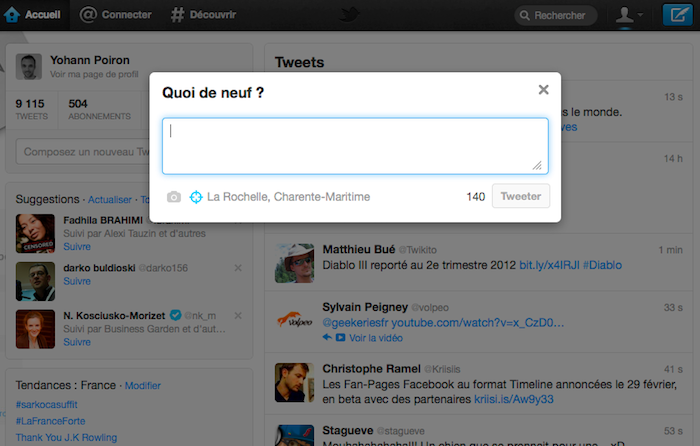Viewport: 700px width, 446px height.
Task: Click the @Twikito handle
Action: [417, 250]
